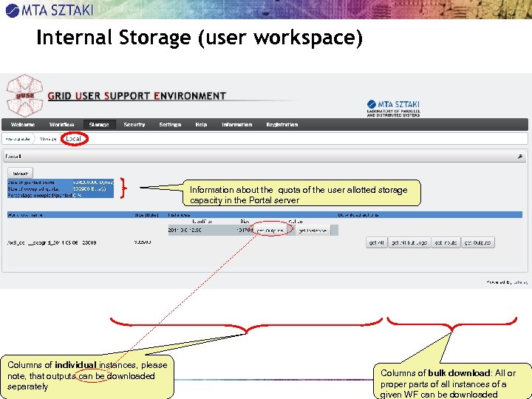The height and width of the screenshot is (399, 532).
Task: Click the Size [Byte] column header
Action: click(x=146, y=214)
